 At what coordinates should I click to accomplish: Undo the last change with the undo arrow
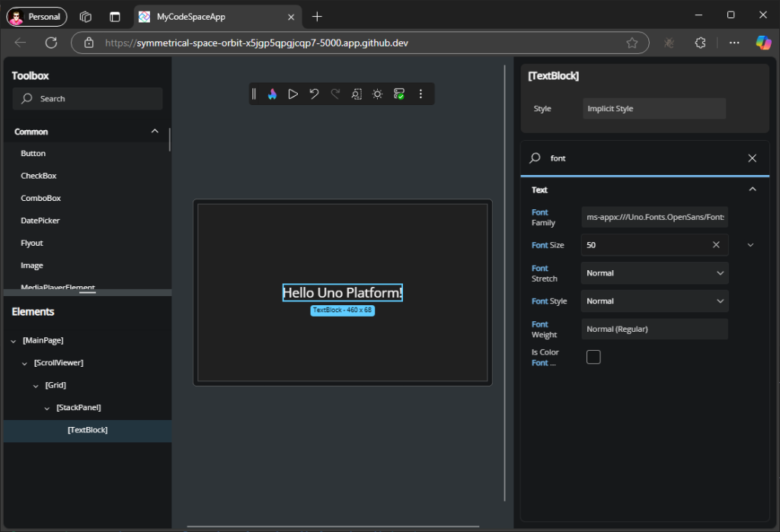point(314,94)
